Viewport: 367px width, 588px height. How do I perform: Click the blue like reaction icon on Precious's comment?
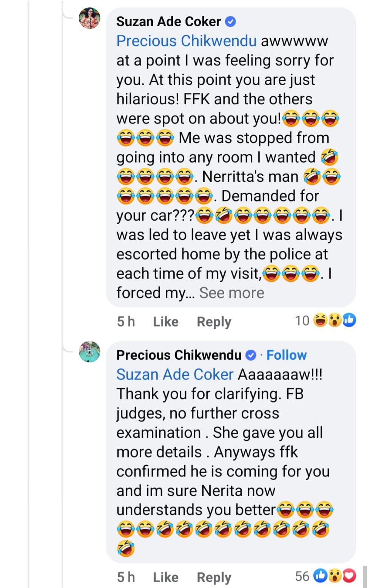tap(321, 576)
